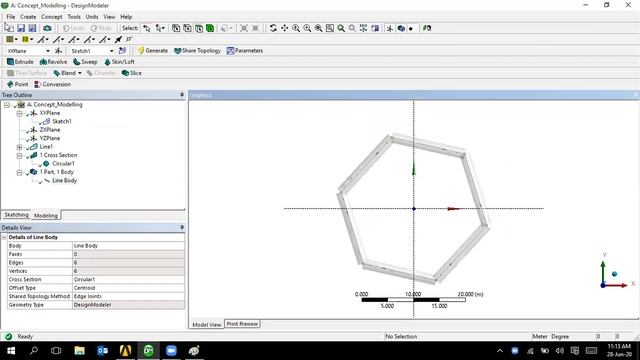Click the Share Topology button

(198, 51)
